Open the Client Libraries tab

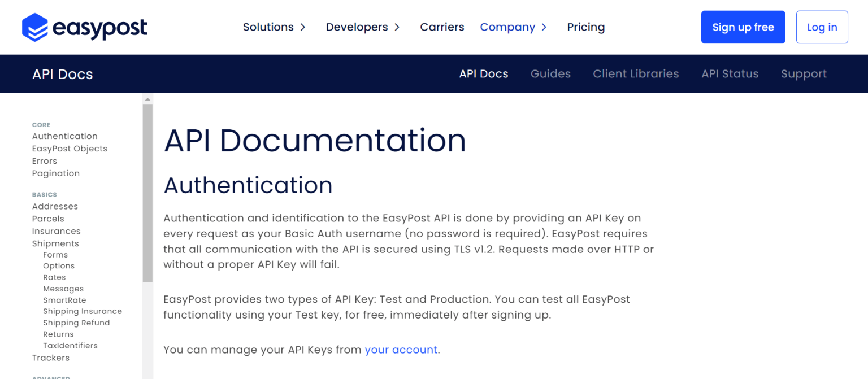[x=636, y=73]
